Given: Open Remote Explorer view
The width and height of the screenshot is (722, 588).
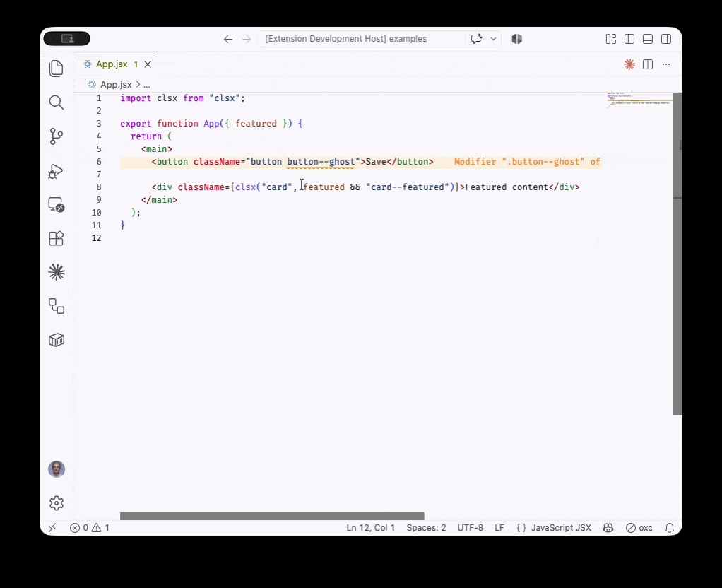Looking at the screenshot, I should [x=57, y=205].
